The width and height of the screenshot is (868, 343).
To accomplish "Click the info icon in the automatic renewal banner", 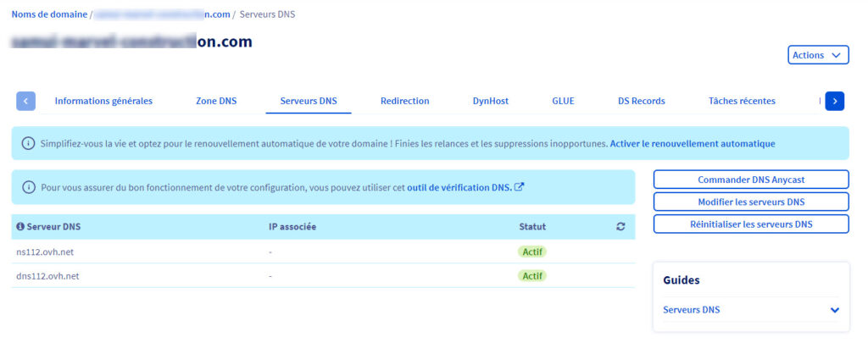I will pyautogui.click(x=28, y=143).
